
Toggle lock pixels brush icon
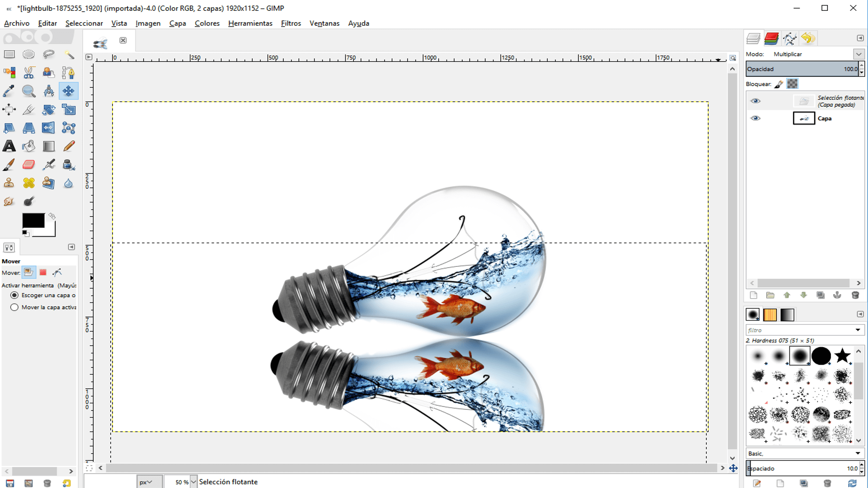point(779,84)
